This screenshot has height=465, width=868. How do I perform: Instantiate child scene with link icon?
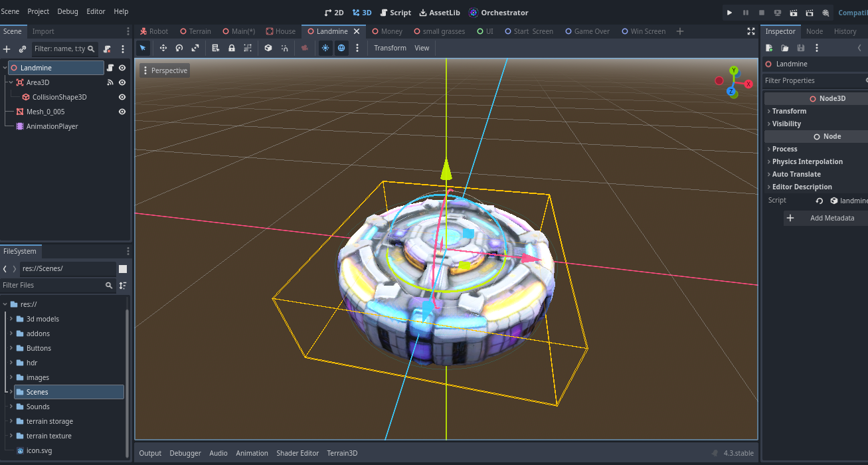tap(23, 49)
